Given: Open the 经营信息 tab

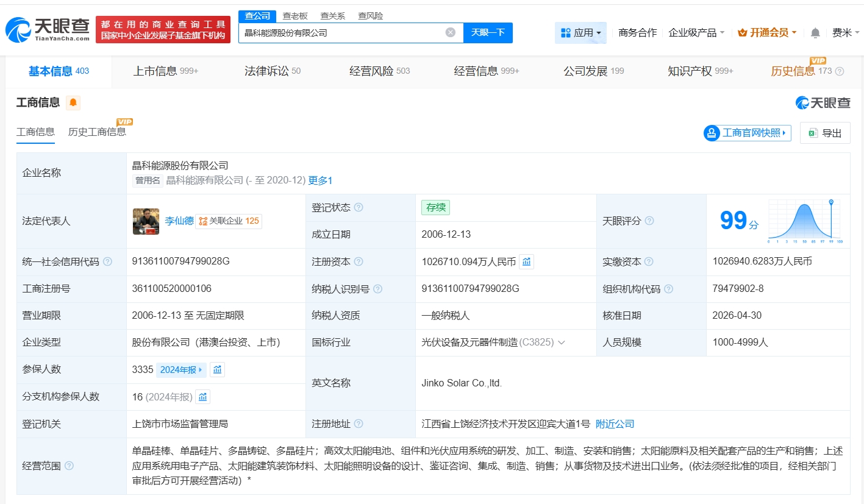Looking at the screenshot, I should point(487,71).
